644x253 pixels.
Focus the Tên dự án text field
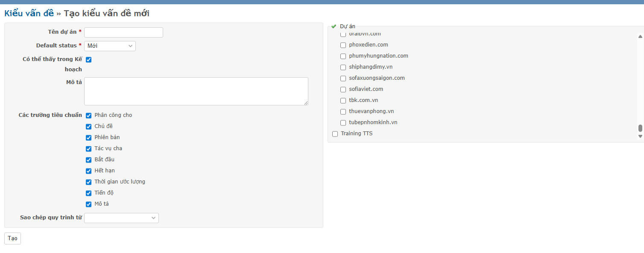click(x=123, y=32)
